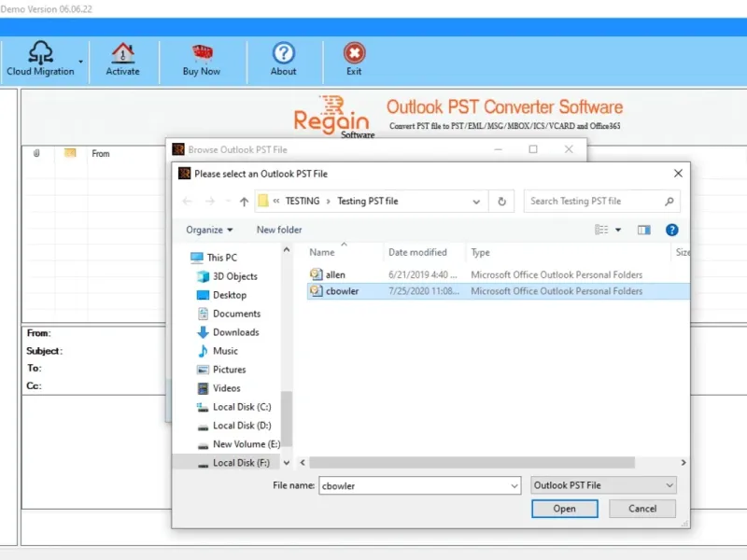Go forward in file dialog navigation
The image size is (747, 560).
click(209, 202)
